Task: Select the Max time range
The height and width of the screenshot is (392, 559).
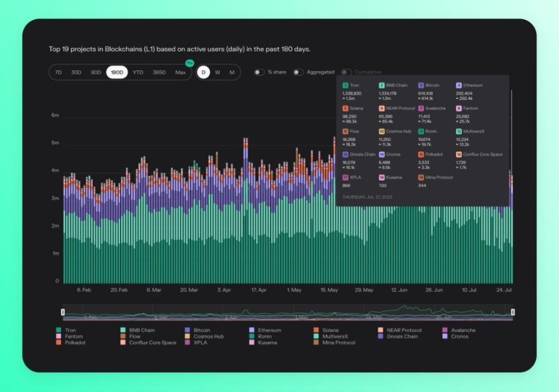Action: pyautogui.click(x=180, y=73)
